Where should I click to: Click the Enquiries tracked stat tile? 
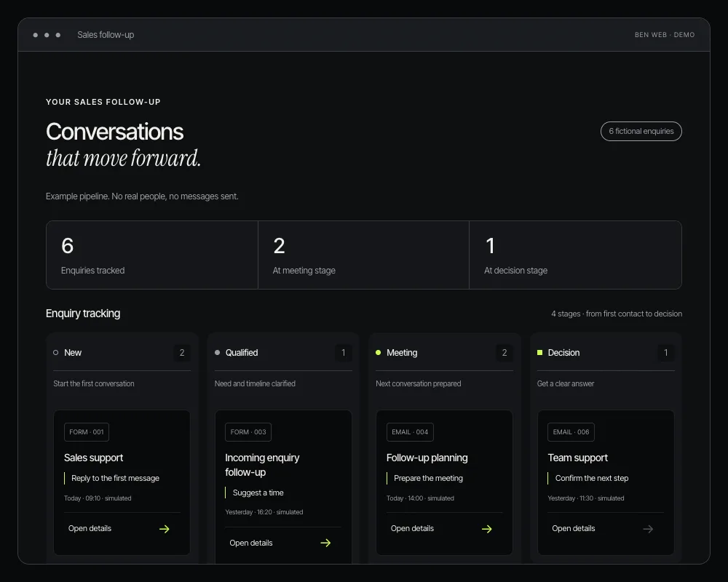tap(152, 255)
